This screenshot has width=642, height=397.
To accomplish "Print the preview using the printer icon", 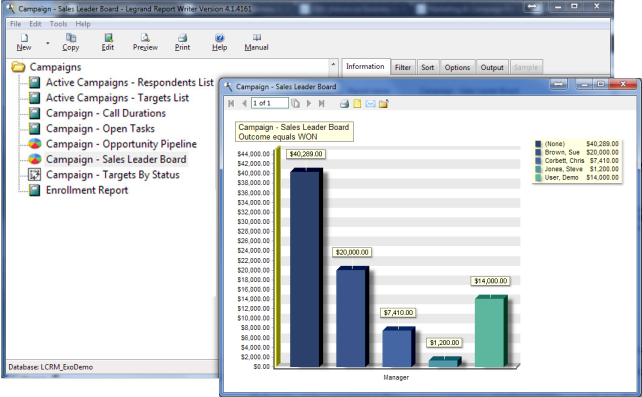I will click(x=344, y=104).
